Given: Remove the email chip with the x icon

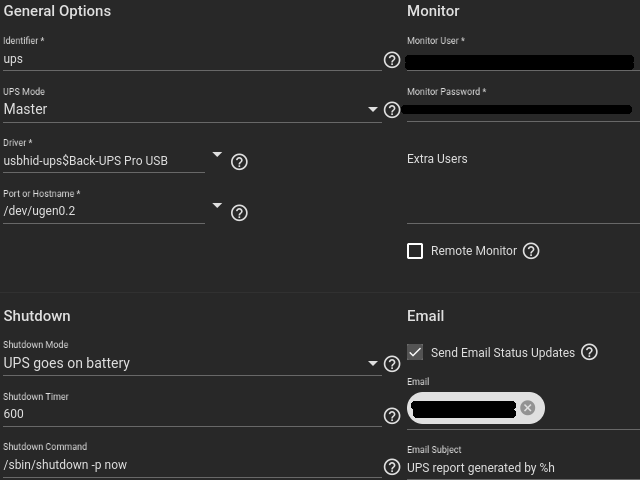Looking at the screenshot, I should (527, 407).
